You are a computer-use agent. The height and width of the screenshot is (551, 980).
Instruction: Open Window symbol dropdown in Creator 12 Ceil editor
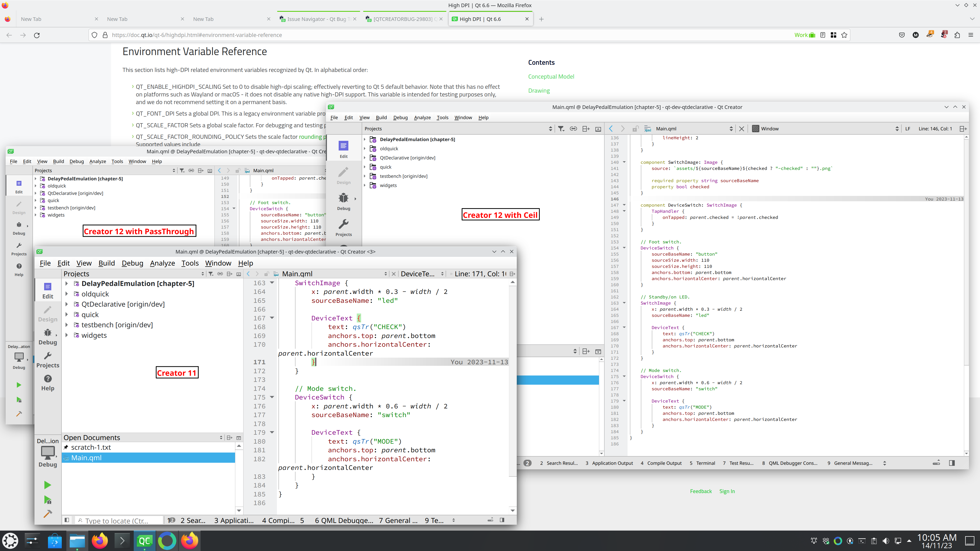[x=826, y=129]
